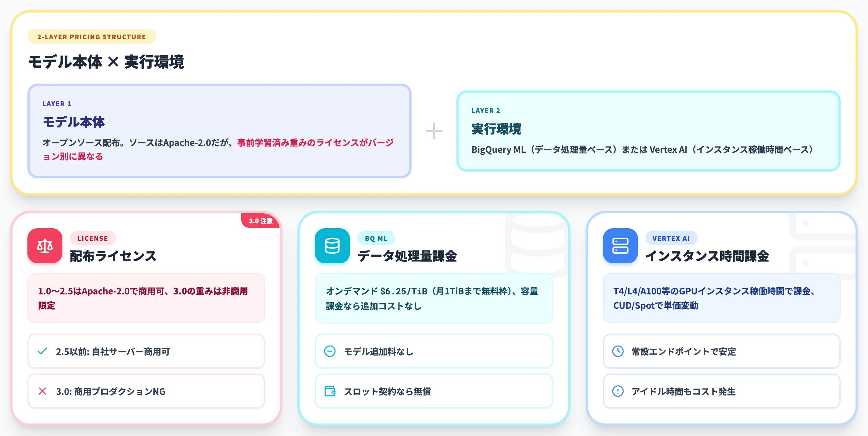Click the LICENSE tag pill
Image resolution: width=868 pixels, height=436 pixels.
tap(93, 238)
